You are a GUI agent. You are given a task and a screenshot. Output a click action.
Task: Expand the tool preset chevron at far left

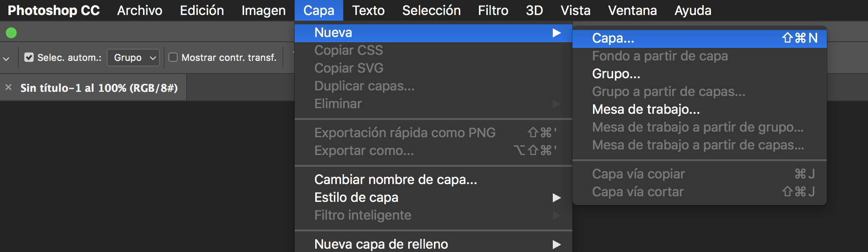pyautogui.click(x=6, y=59)
